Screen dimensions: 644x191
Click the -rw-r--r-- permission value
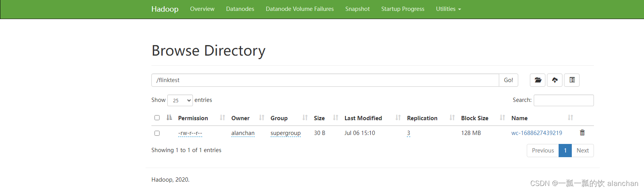(x=190, y=133)
